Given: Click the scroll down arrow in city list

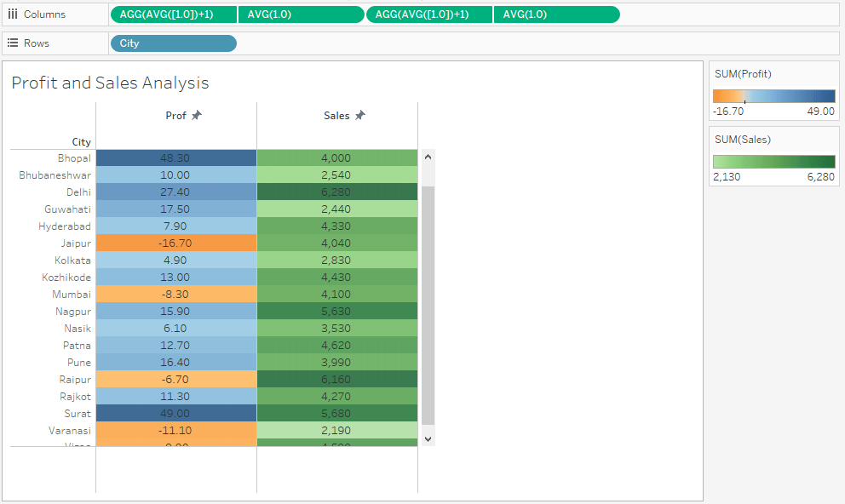Looking at the screenshot, I should (428, 438).
